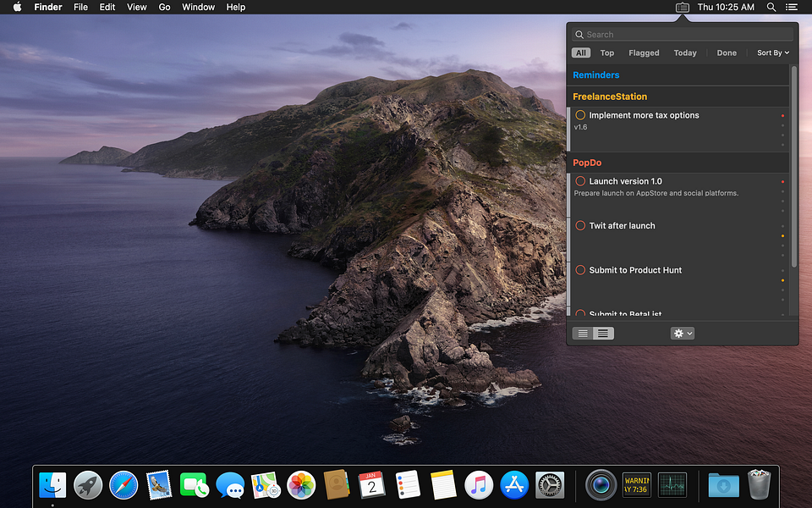
Task: Open the Window menu
Action: 198,7
